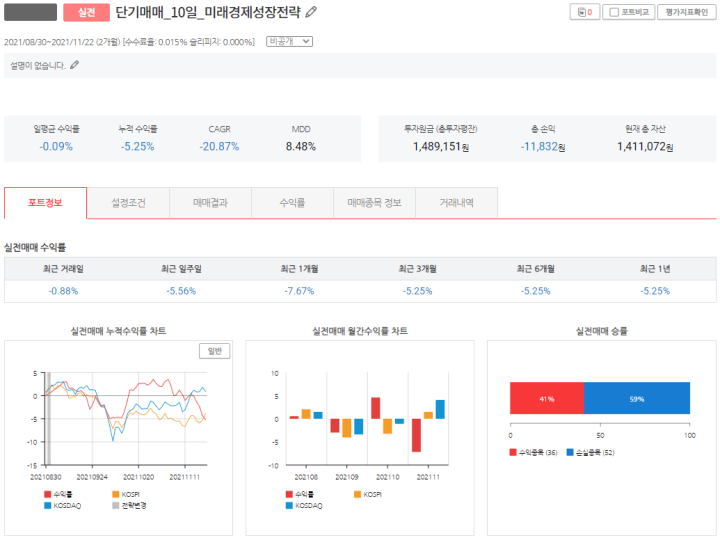The width and height of the screenshot is (720, 540).
Task: Edit the description with its pencil icon
Action: (x=74, y=65)
